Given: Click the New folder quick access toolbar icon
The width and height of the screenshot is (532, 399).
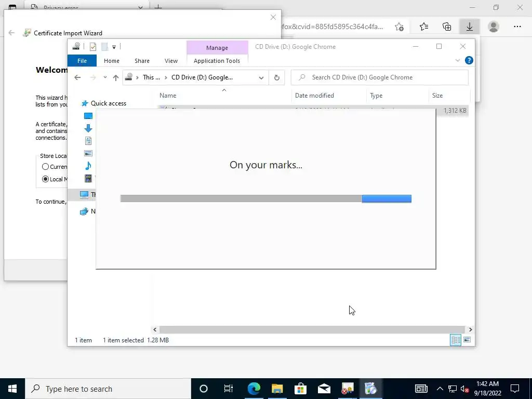Looking at the screenshot, I should click(104, 47).
